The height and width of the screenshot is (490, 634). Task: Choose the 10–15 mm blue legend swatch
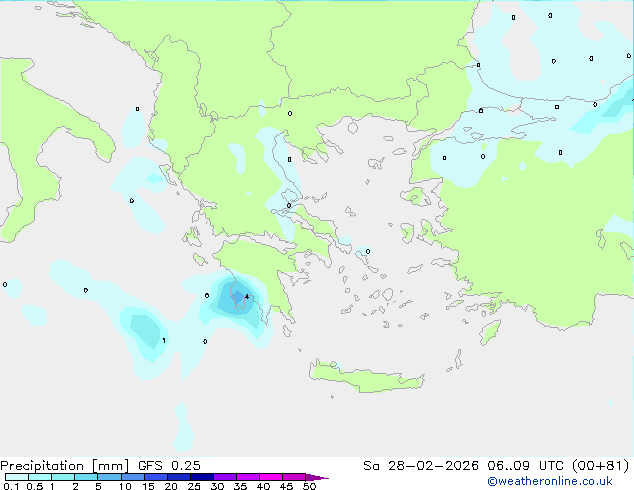132,477
